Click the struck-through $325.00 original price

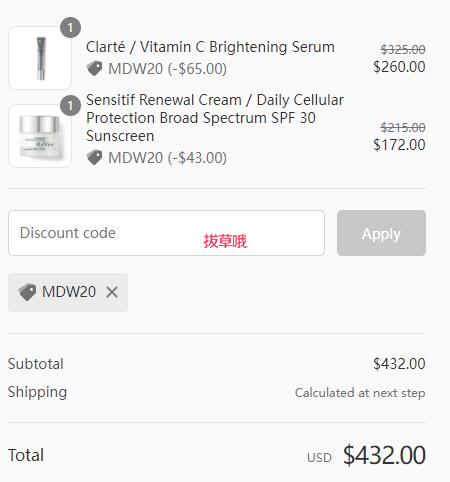pos(403,50)
